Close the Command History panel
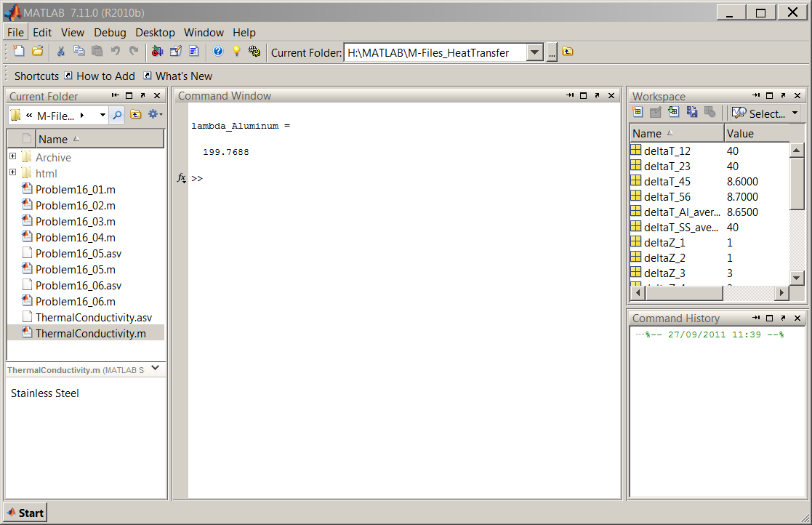The width and height of the screenshot is (812, 525). [x=797, y=318]
